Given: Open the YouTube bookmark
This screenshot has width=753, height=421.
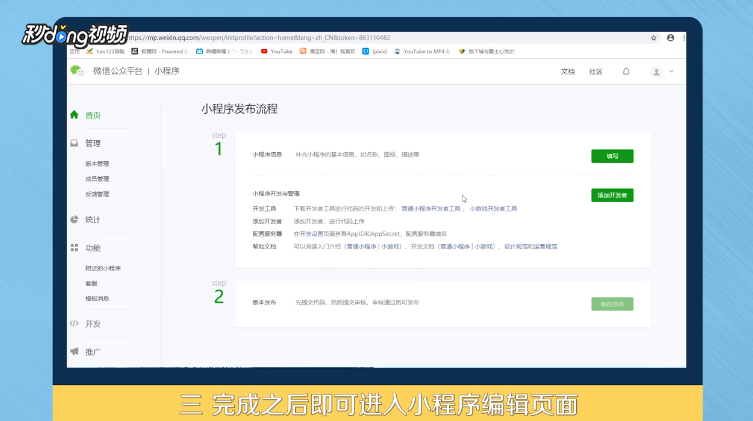Looking at the screenshot, I should [277, 51].
